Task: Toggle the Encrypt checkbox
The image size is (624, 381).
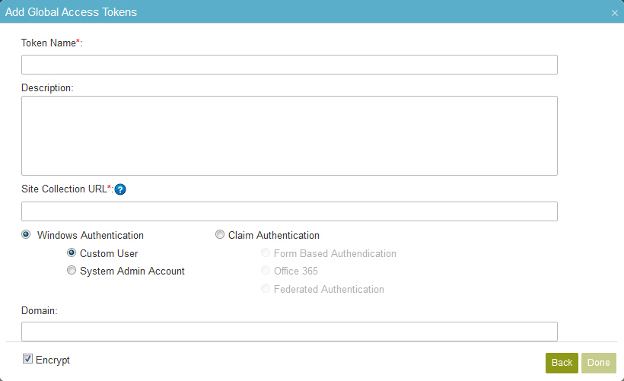Action: click(x=27, y=359)
